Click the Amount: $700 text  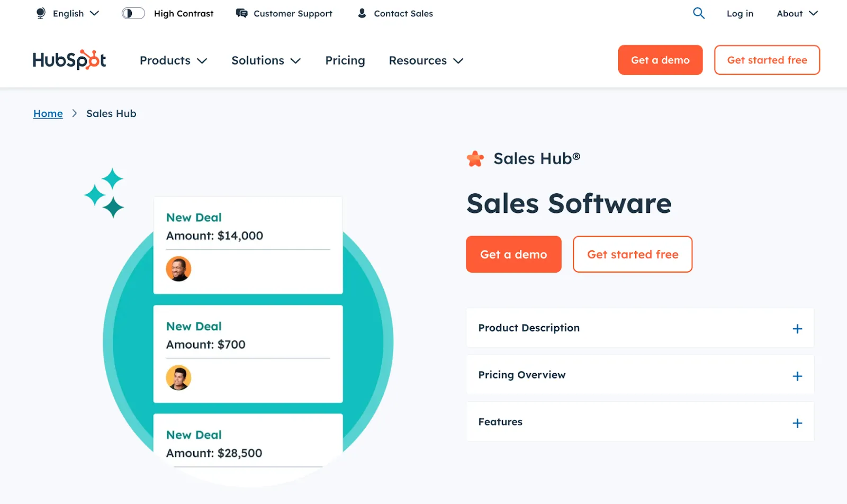(206, 345)
